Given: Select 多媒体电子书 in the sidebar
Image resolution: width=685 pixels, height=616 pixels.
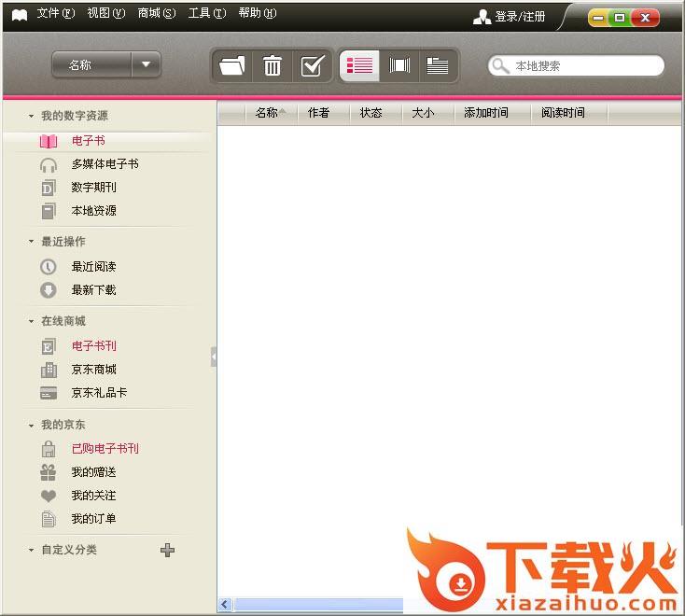Looking at the screenshot, I should (105, 164).
